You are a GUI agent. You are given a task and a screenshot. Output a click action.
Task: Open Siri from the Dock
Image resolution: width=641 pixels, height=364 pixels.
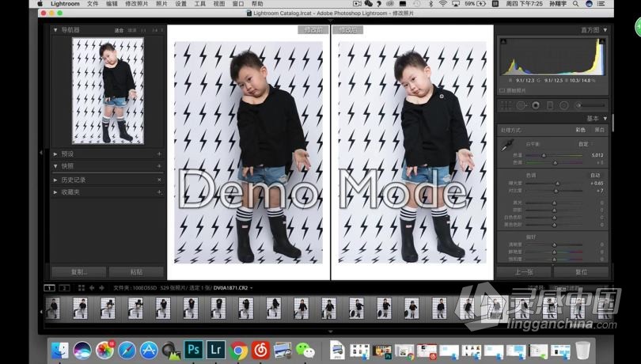pos(82,350)
